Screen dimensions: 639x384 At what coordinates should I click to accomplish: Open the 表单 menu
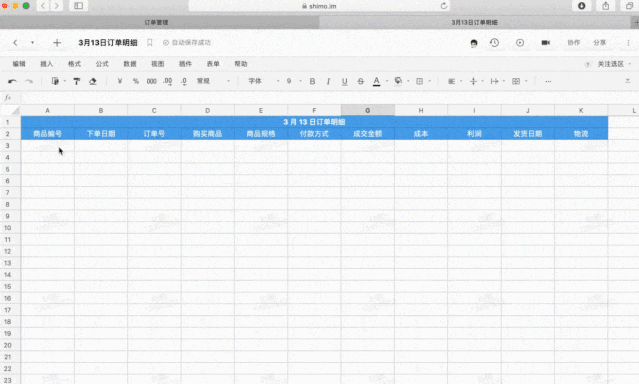pos(213,64)
